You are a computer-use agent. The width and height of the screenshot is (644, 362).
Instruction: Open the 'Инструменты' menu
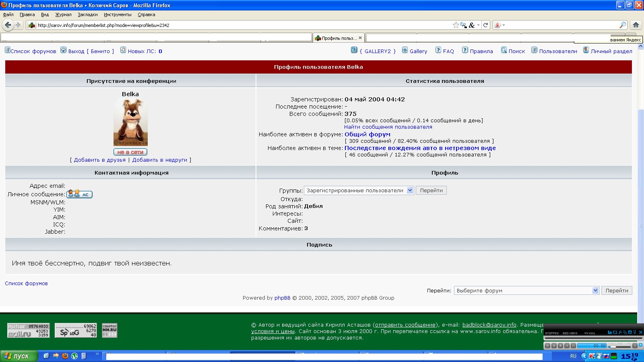118,14
